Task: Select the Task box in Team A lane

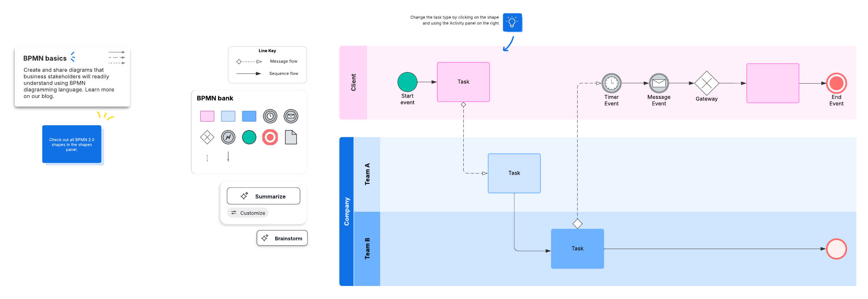Action: pos(514,173)
